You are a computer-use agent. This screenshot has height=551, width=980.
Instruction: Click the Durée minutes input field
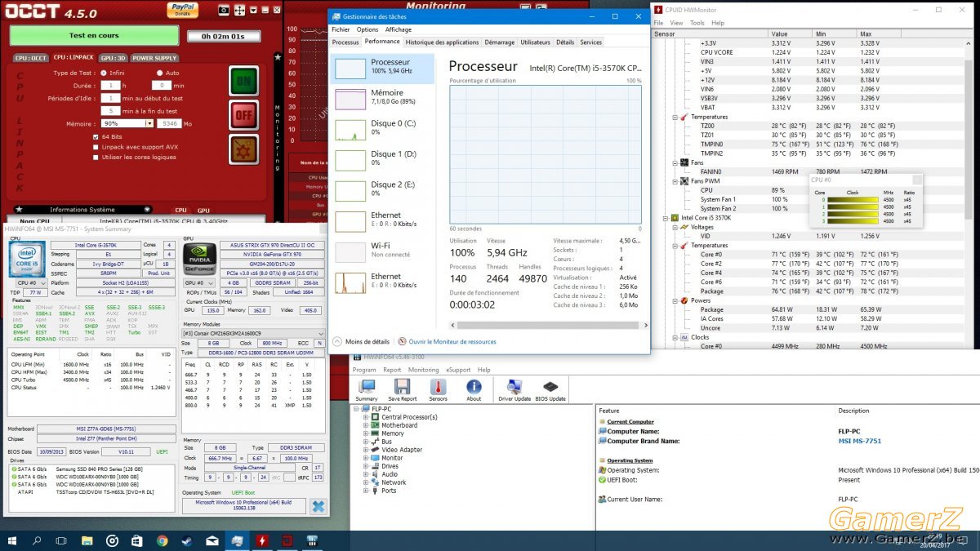pos(162,85)
